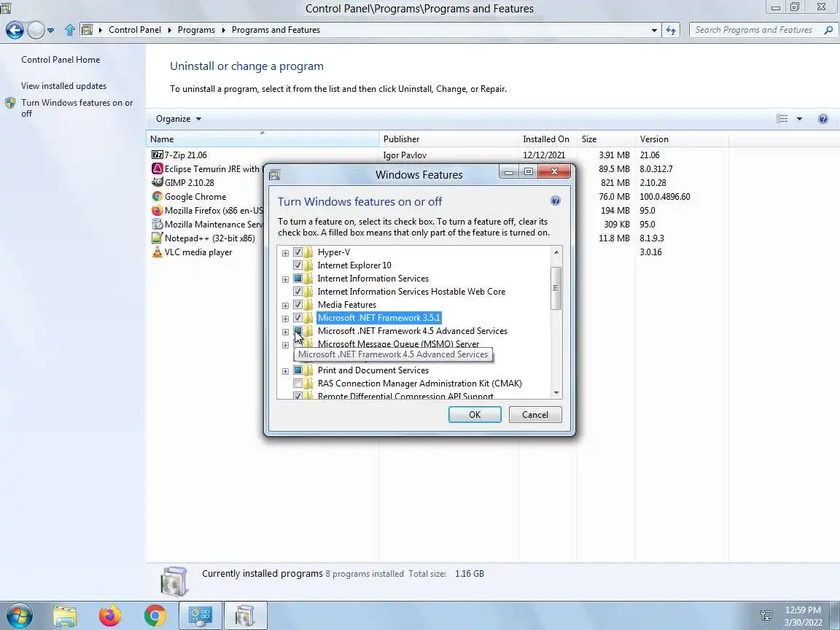Click the Hyper-V folder icon
The height and width of the screenshot is (630, 840).
point(308,252)
